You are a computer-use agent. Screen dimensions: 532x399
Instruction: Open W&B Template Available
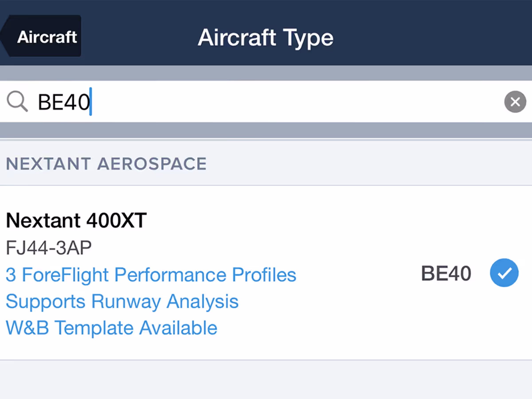111,328
